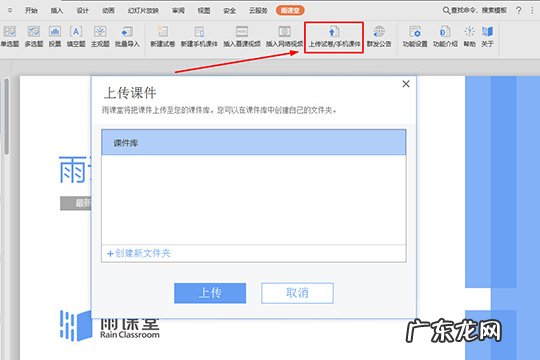Switch to the 开始 tab
This screenshot has width=540, height=360.
31,11
